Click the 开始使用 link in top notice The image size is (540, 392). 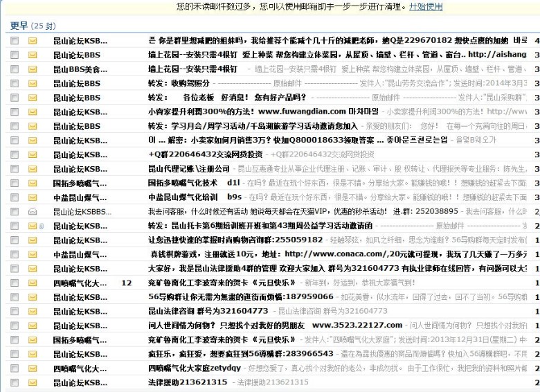coord(425,7)
